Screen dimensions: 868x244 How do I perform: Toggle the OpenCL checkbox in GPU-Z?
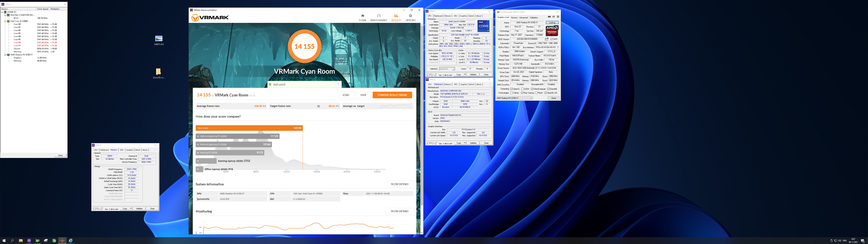pyautogui.click(x=511, y=89)
